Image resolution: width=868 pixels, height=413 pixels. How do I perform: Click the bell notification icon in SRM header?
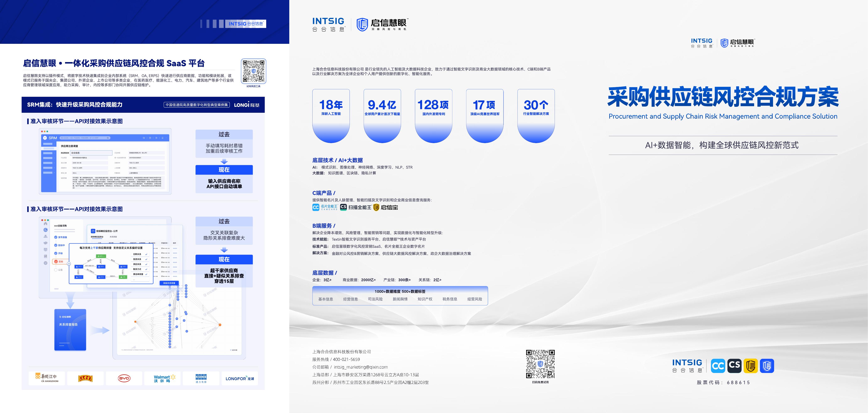coord(163,138)
